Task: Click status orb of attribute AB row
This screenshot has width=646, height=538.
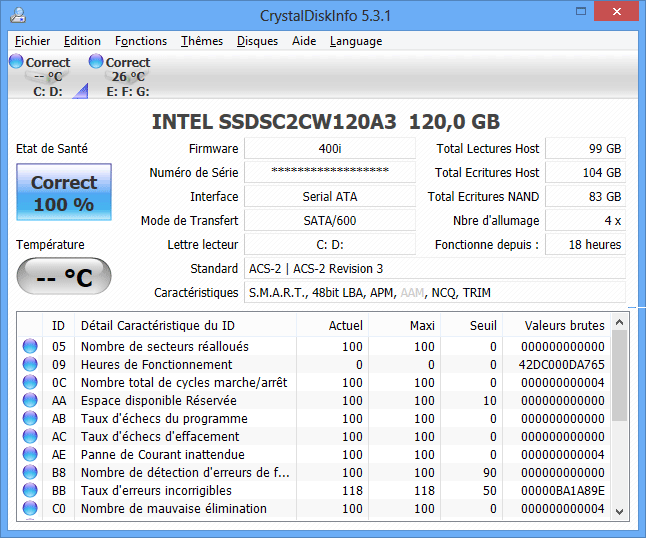Action: click(30, 418)
